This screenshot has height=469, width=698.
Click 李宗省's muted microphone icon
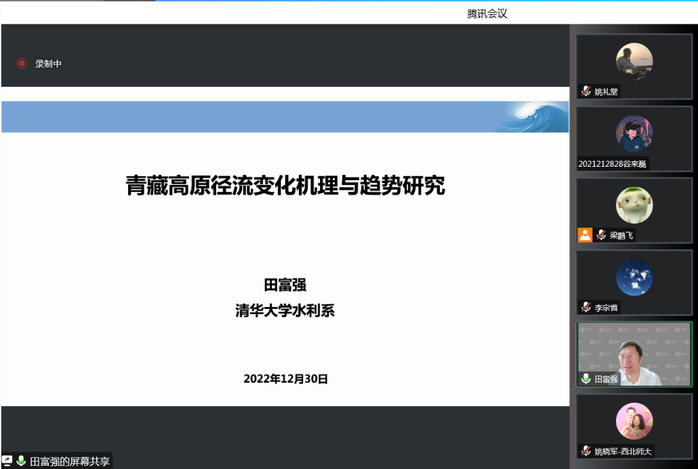586,307
